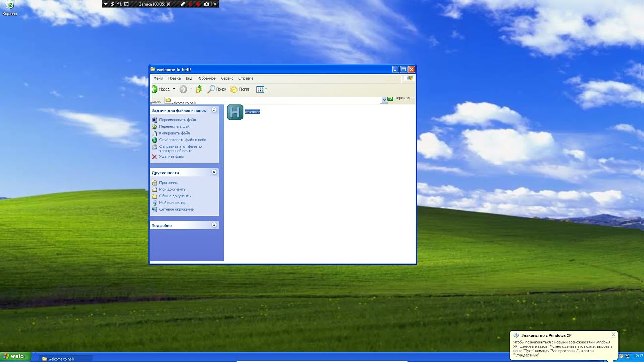Open the Справка menu

pos(246,78)
